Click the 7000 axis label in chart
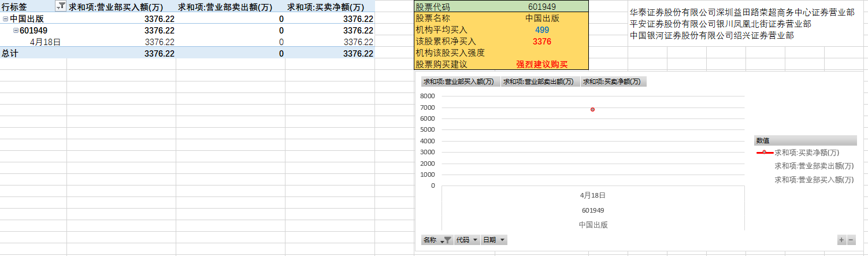 click(427, 107)
